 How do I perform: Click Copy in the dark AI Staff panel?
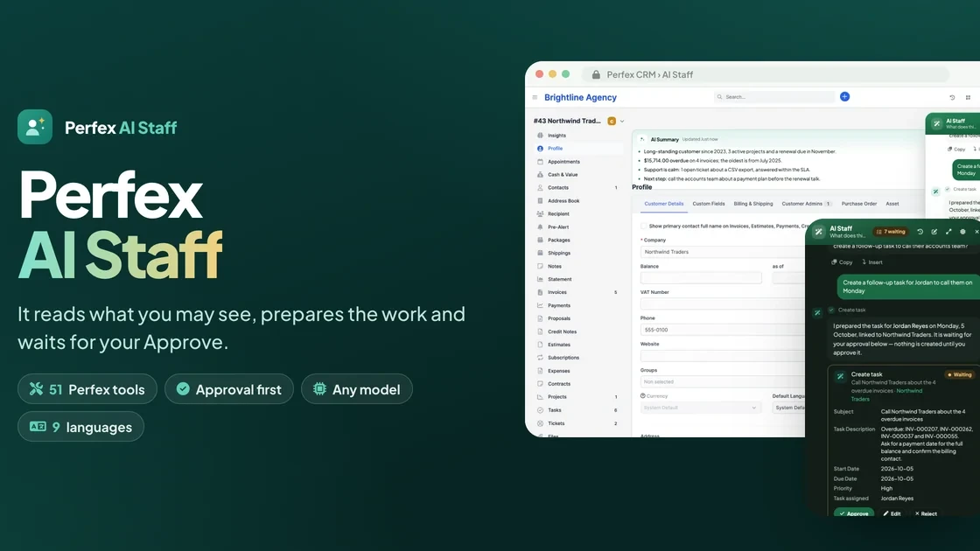tap(842, 262)
